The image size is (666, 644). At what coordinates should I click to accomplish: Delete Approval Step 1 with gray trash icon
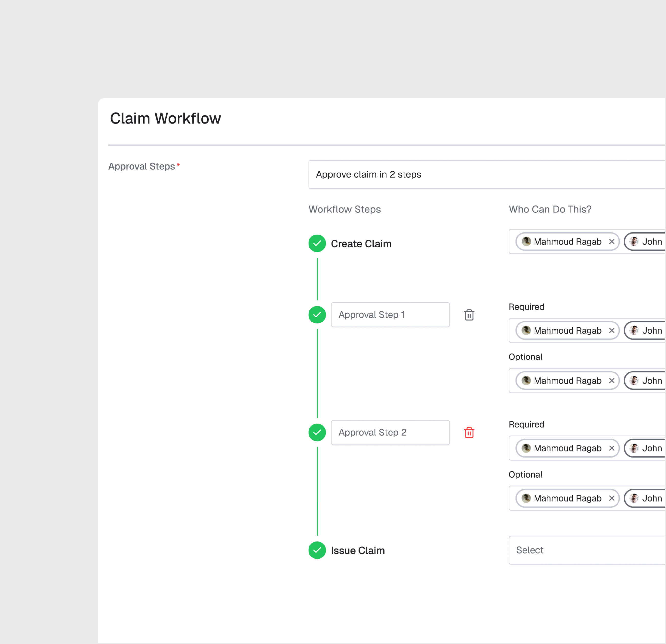469,315
